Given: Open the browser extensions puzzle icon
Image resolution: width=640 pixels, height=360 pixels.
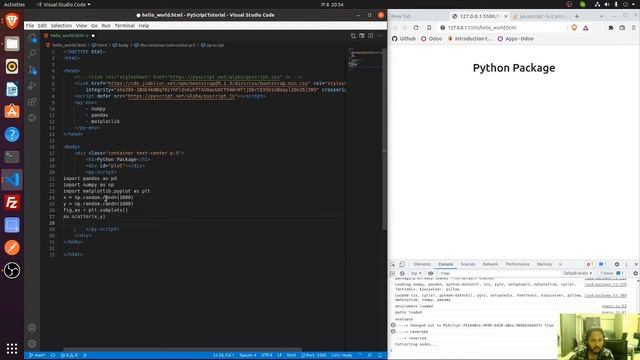Looking at the screenshot, I should pos(611,28).
